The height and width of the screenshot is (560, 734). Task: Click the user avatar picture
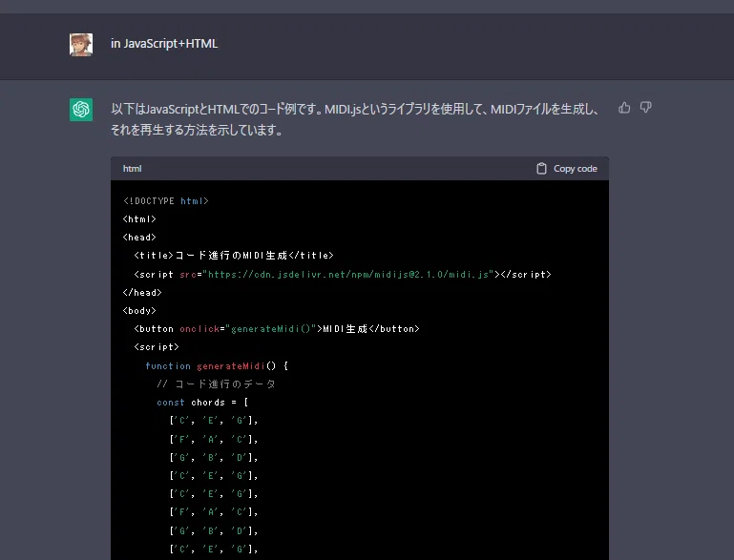coord(81,45)
